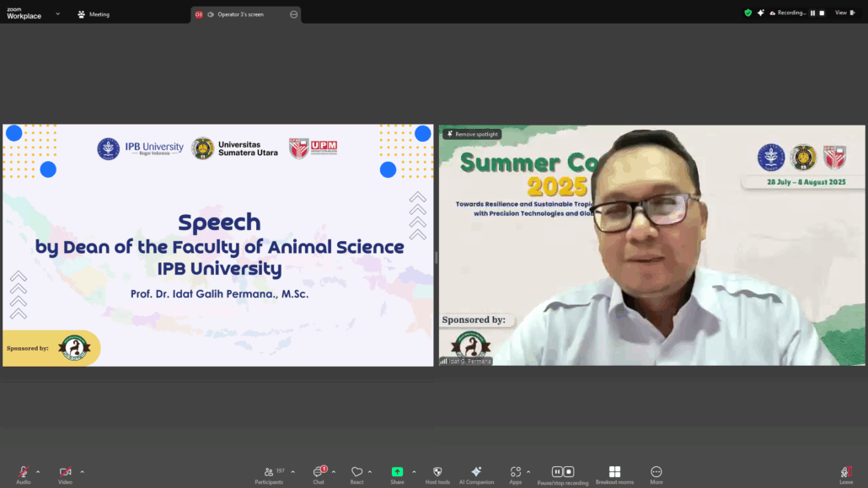Expand the audio options arrow
The height and width of the screenshot is (488, 868).
(x=38, y=471)
